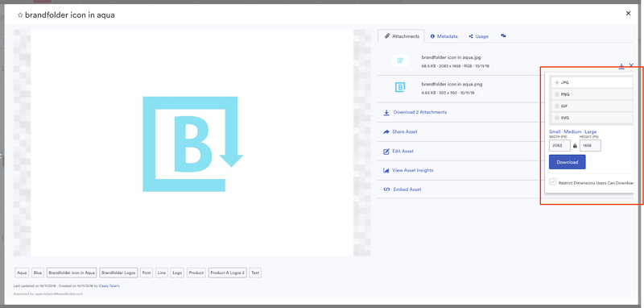Screen dimensions: 644x308
Task: Click the title brandfolder icon in aqua
Action: tap(70, 15)
